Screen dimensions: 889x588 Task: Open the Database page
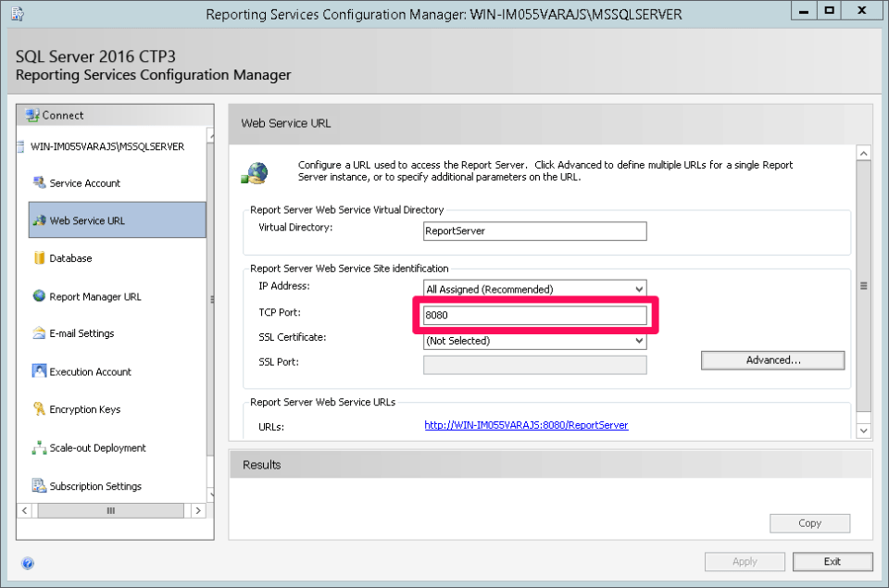pyautogui.click(x=70, y=258)
